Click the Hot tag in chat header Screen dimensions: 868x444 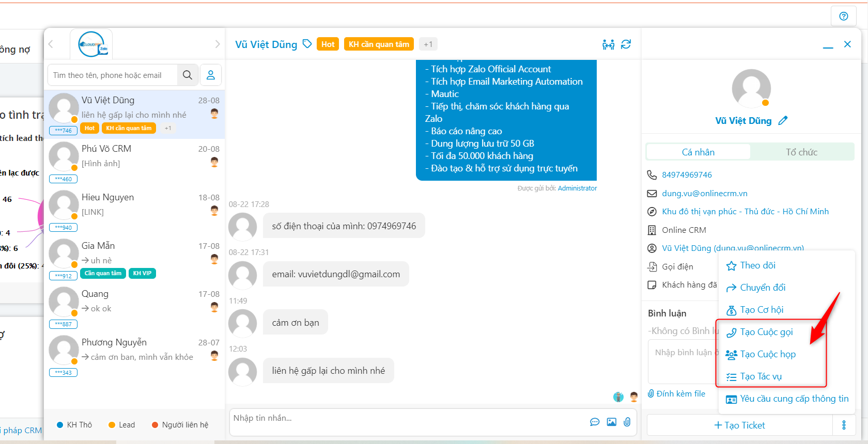click(328, 44)
